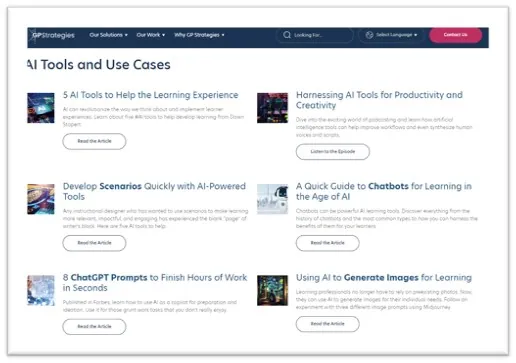Click Listen to the Episode button
This screenshot has width=516, height=363.
click(333, 152)
